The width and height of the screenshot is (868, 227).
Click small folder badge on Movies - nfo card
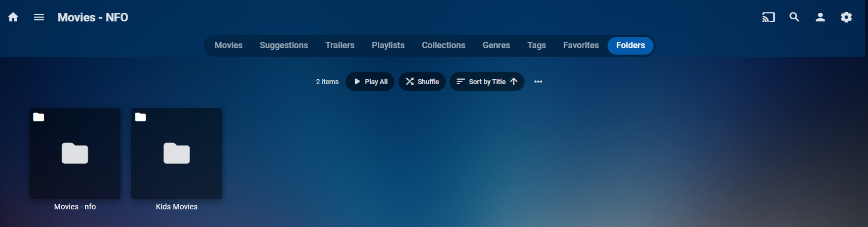(39, 117)
